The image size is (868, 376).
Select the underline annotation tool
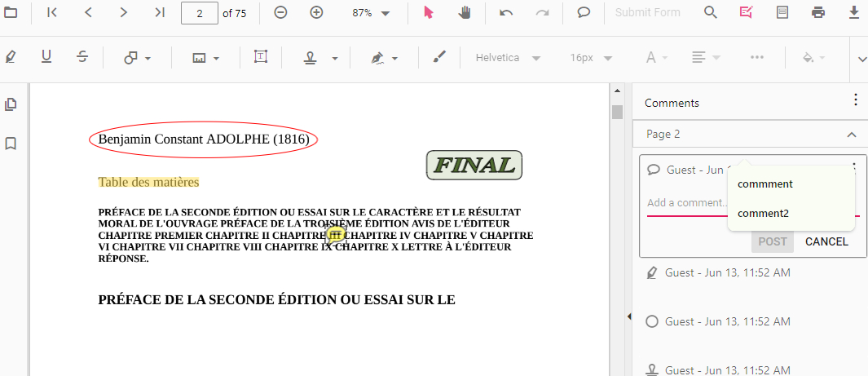46,56
